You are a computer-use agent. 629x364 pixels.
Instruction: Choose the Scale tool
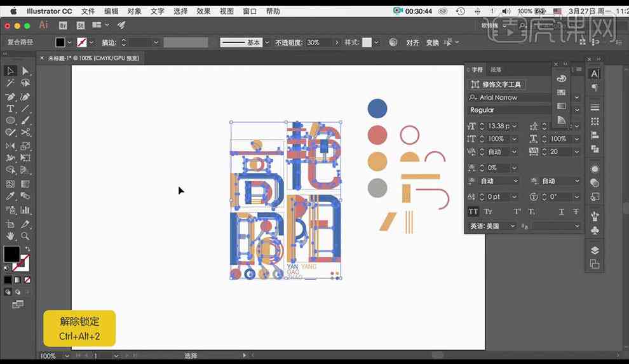pos(25,146)
